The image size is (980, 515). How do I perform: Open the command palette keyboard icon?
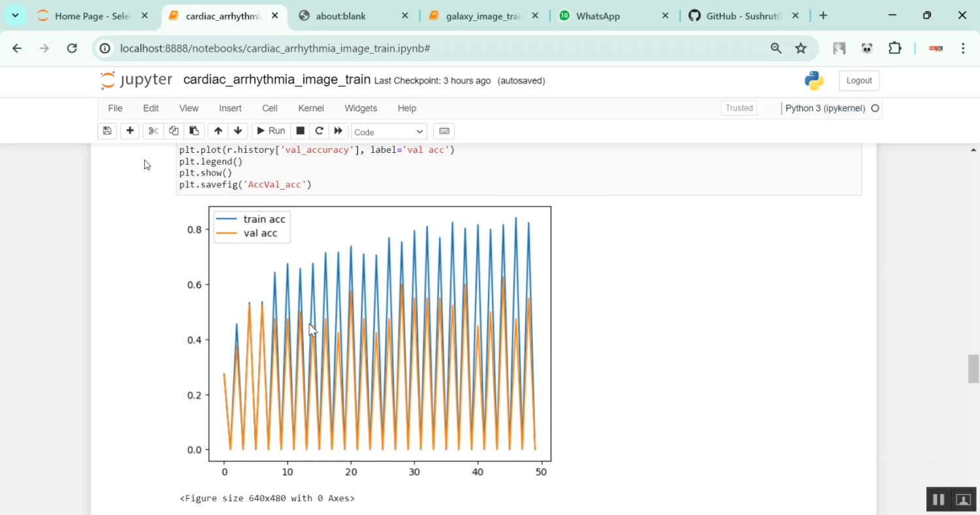[x=444, y=131]
